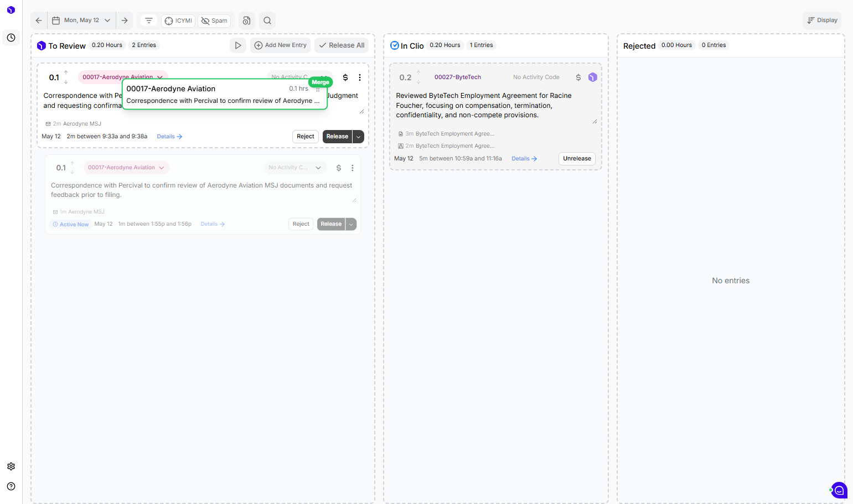Reject the 1:55p Aerodyne entry

click(x=301, y=224)
